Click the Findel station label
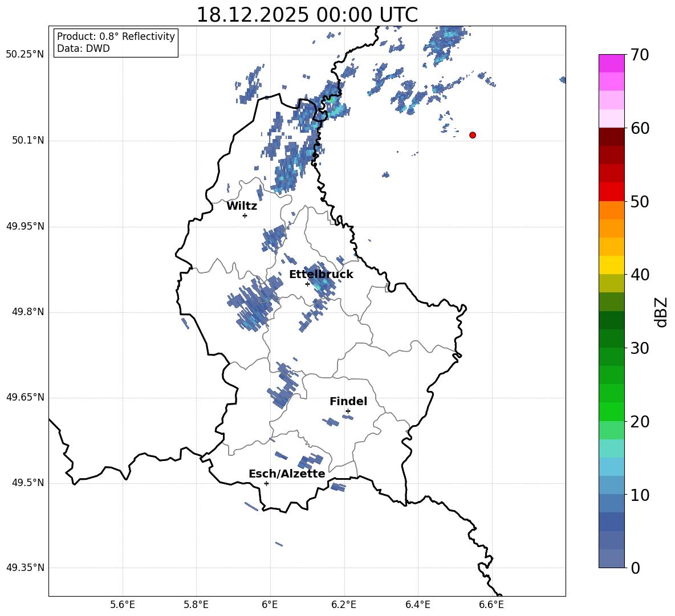The height and width of the screenshot is (616, 675). (x=348, y=401)
